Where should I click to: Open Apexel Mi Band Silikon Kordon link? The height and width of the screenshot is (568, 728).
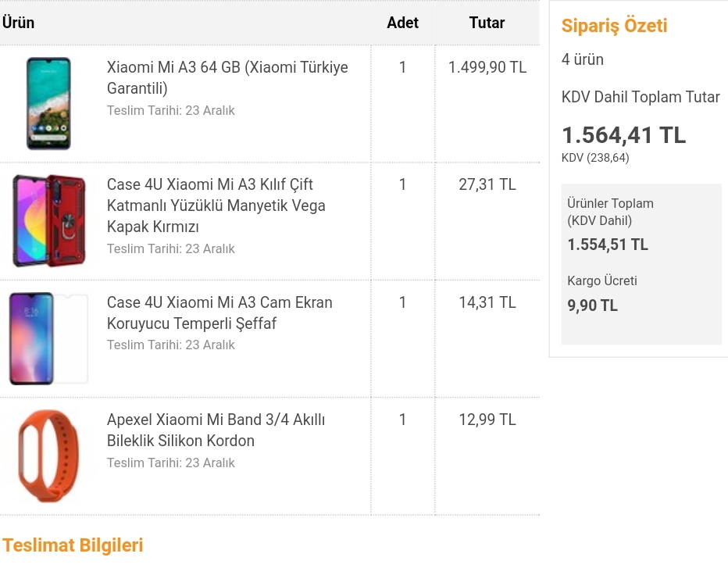216,430
